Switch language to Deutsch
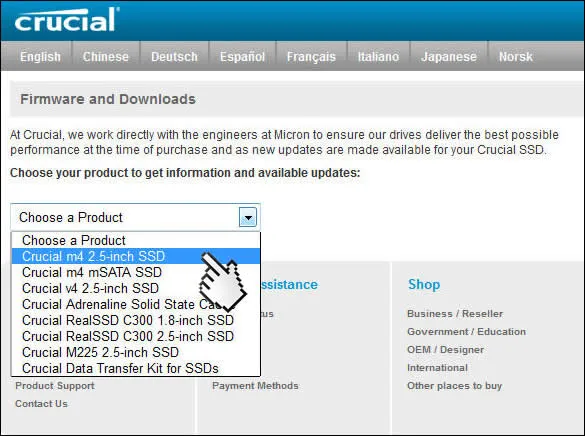 click(x=174, y=57)
